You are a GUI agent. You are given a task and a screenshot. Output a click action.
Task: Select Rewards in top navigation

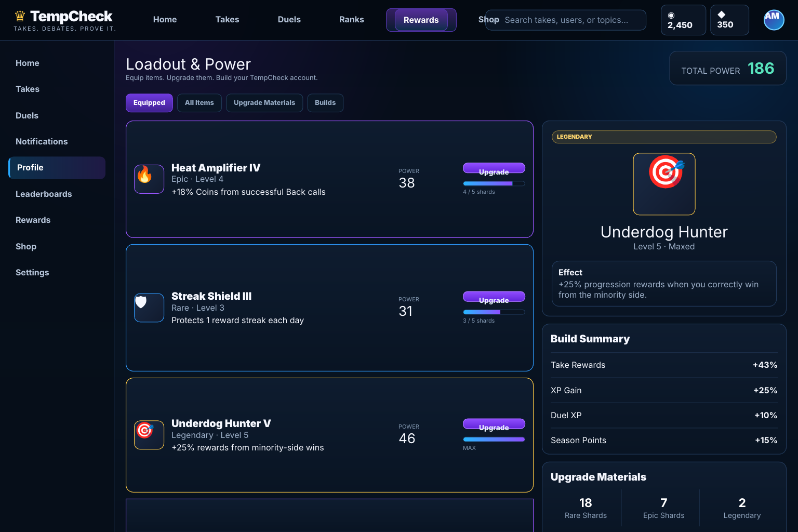[421, 20]
